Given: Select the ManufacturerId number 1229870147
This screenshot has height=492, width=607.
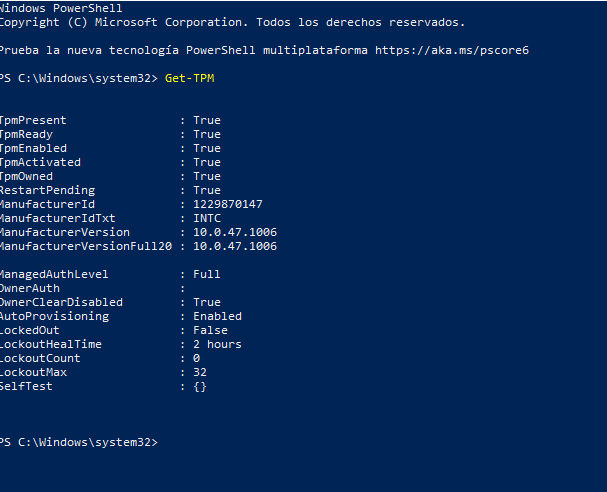Looking at the screenshot, I should 228,204.
